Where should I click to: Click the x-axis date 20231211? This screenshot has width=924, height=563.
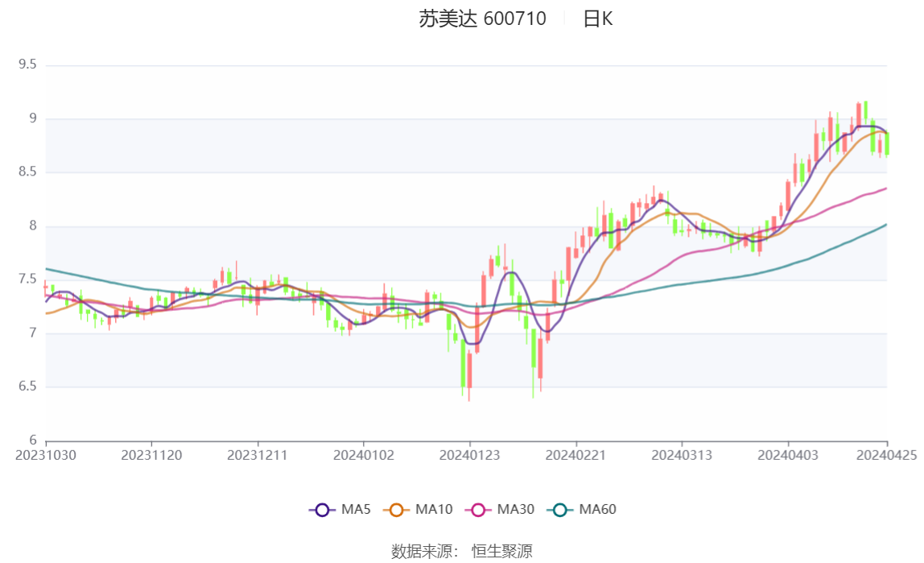258,456
